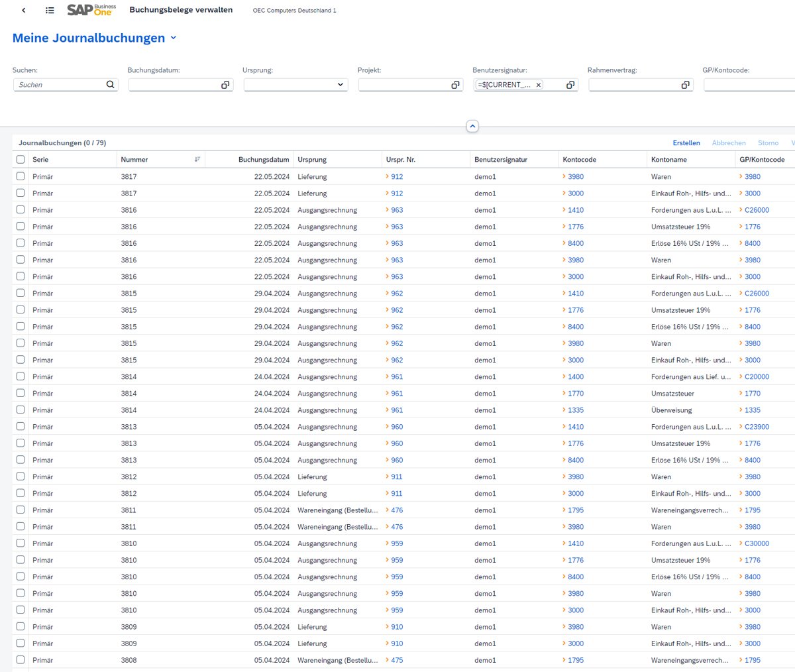Click the search magnifier icon
795x672 pixels.
pyautogui.click(x=110, y=85)
